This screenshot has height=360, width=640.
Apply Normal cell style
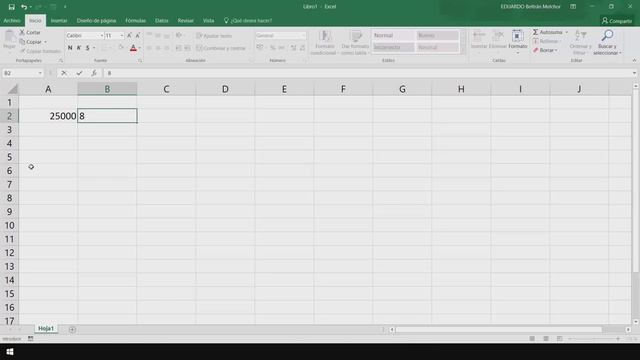pyautogui.click(x=393, y=36)
